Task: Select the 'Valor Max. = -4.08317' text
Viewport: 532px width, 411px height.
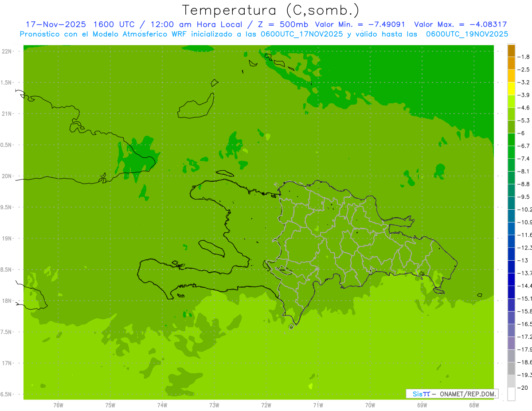Action: [461, 24]
